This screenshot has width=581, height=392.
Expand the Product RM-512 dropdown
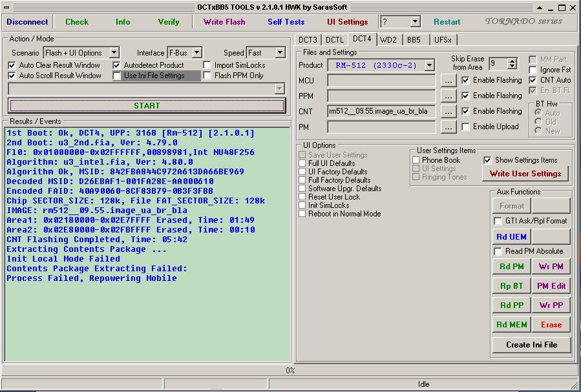(x=430, y=65)
